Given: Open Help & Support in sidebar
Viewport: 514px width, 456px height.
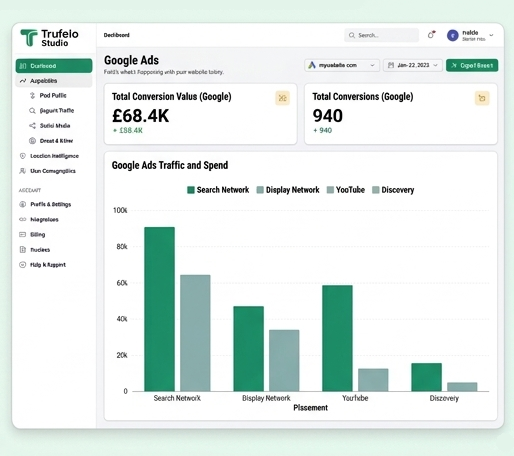Looking at the screenshot, I should point(42,265).
